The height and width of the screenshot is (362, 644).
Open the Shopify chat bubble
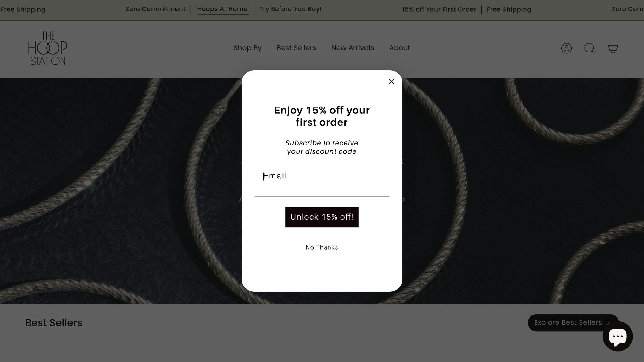pyautogui.click(x=618, y=336)
